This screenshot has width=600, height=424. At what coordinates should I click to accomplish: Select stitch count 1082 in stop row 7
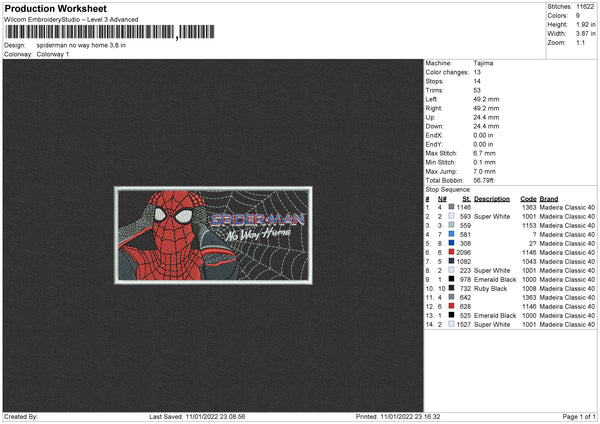coord(464,261)
